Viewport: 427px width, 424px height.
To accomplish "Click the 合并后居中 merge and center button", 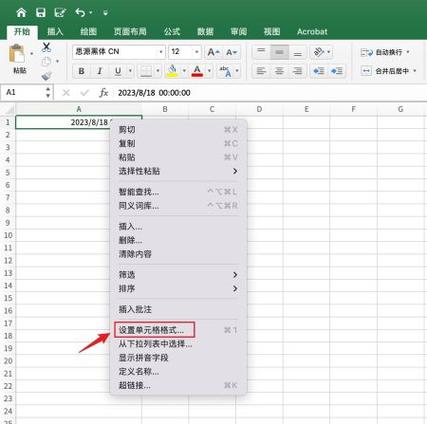I will [385, 71].
